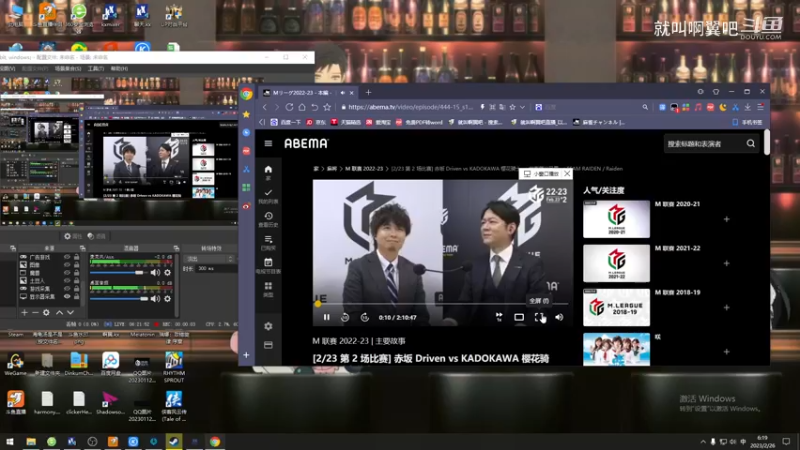Open viewing history in ABEMA sidebar
This screenshot has width=800, height=450.
268,219
